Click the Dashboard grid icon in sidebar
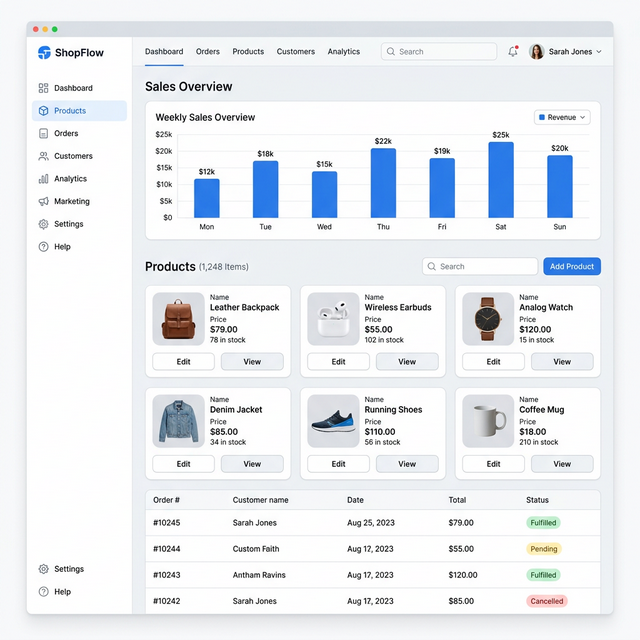This screenshot has height=640, width=640. 43,88
